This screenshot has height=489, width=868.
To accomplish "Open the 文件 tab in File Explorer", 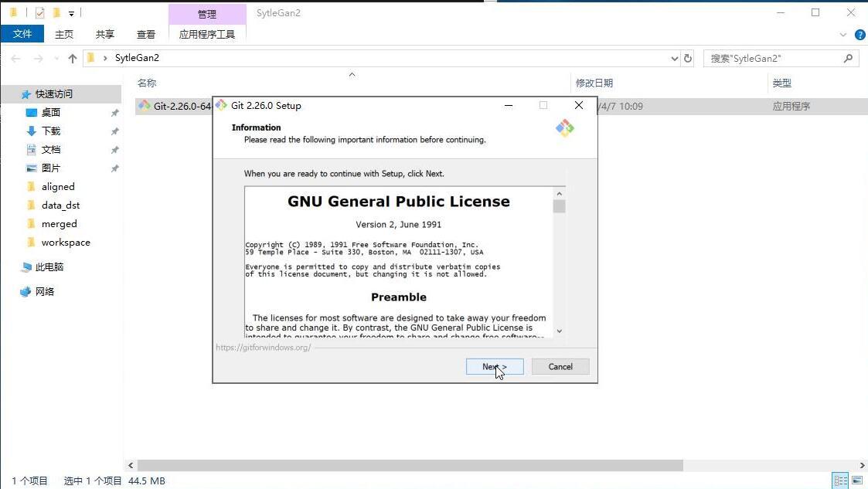I will coord(22,34).
